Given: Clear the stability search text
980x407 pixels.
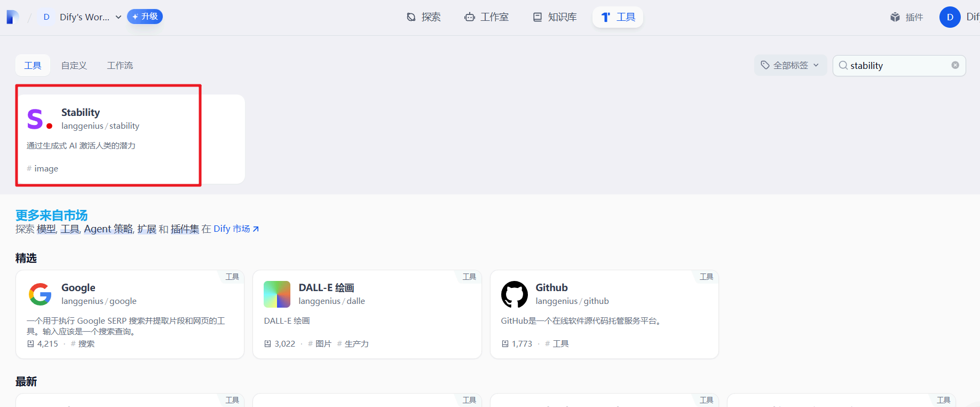Looking at the screenshot, I should (x=955, y=65).
